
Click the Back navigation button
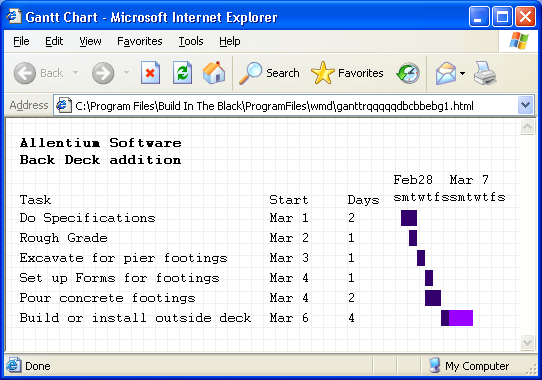click(39, 73)
